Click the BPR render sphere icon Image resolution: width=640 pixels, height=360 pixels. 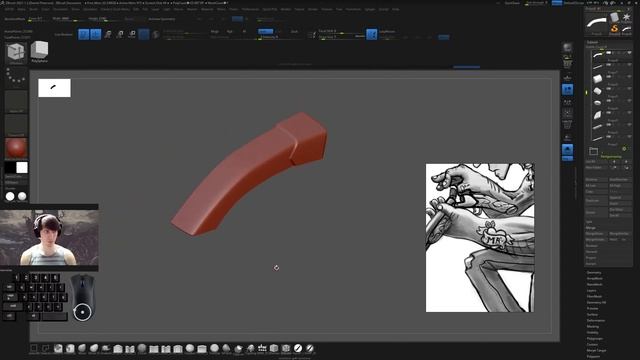pyautogui.click(x=567, y=47)
